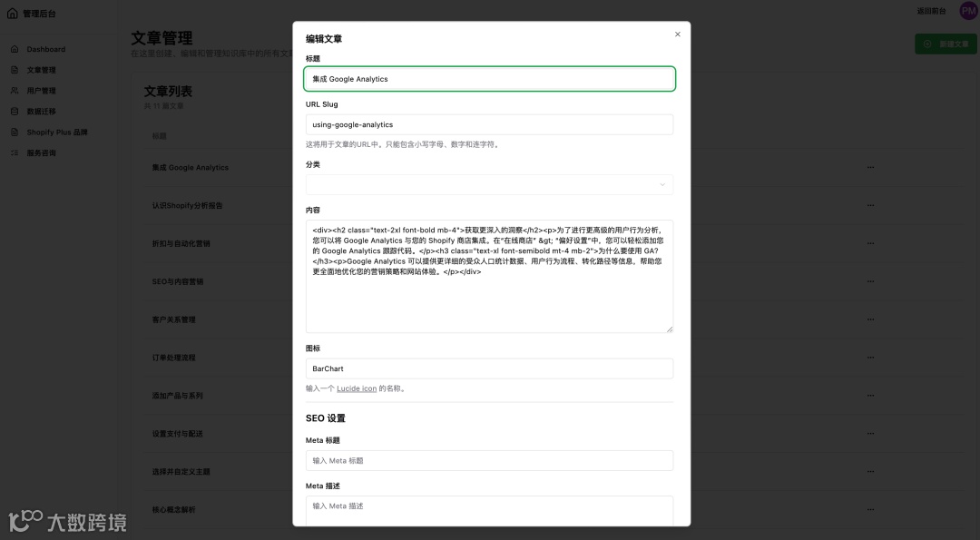Screen dimensions: 980x540
Task: Click the 服务咨询 list icon in the sidebar
Action: pyautogui.click(x=15, y=153)
